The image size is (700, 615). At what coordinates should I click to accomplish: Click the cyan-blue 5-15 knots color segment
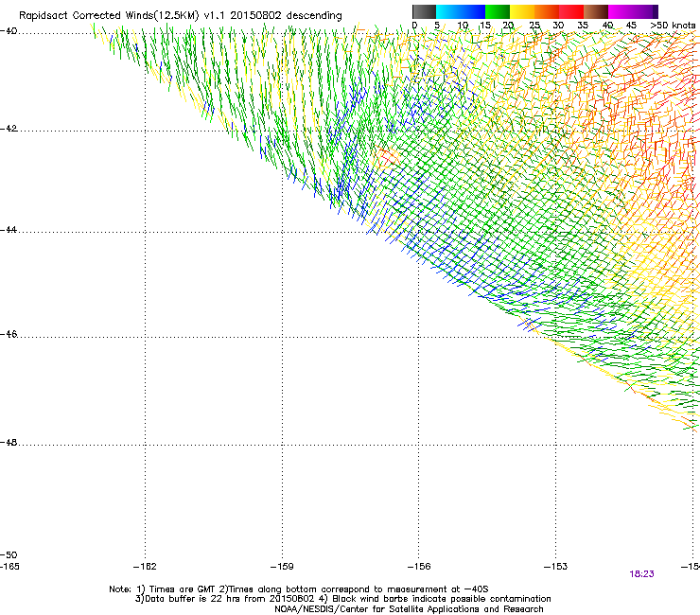461,11
